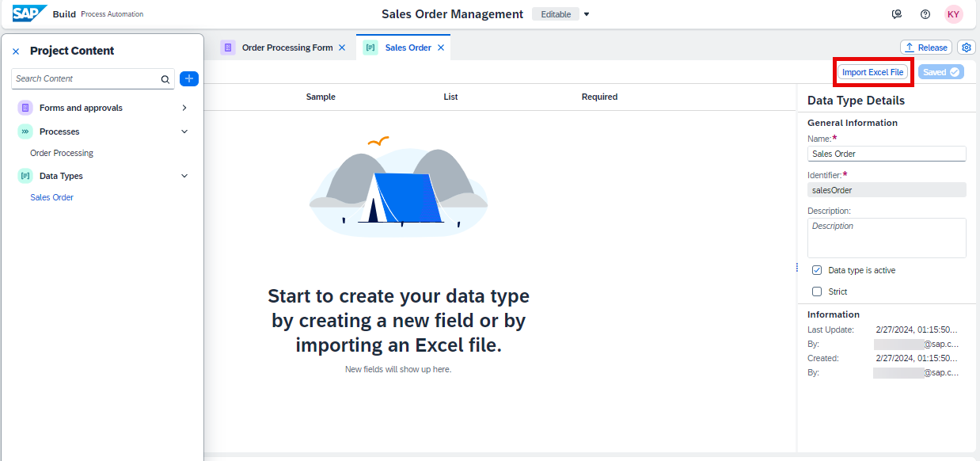Collapse the Processes section
The height and width of the screenshot is (461, 980).
(184, 131)
